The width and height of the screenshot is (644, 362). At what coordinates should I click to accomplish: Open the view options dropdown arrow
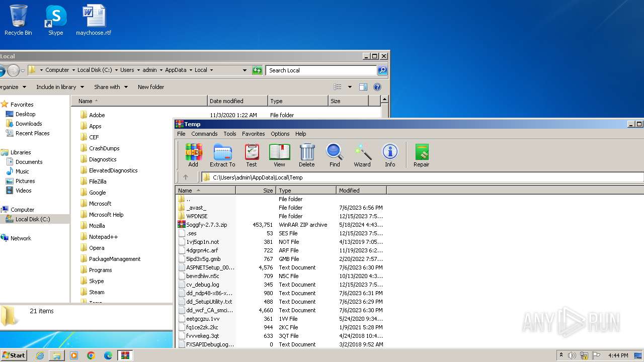click(350, 87)
